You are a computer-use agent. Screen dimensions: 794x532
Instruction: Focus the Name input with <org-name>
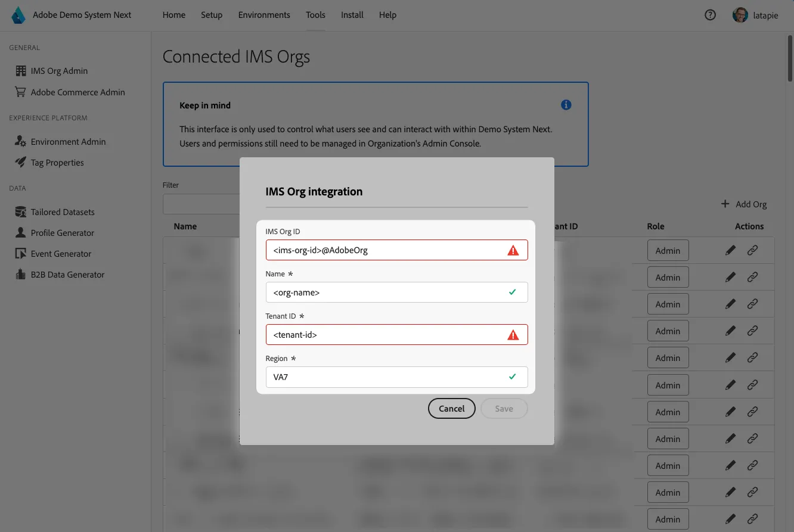[396, 293]
